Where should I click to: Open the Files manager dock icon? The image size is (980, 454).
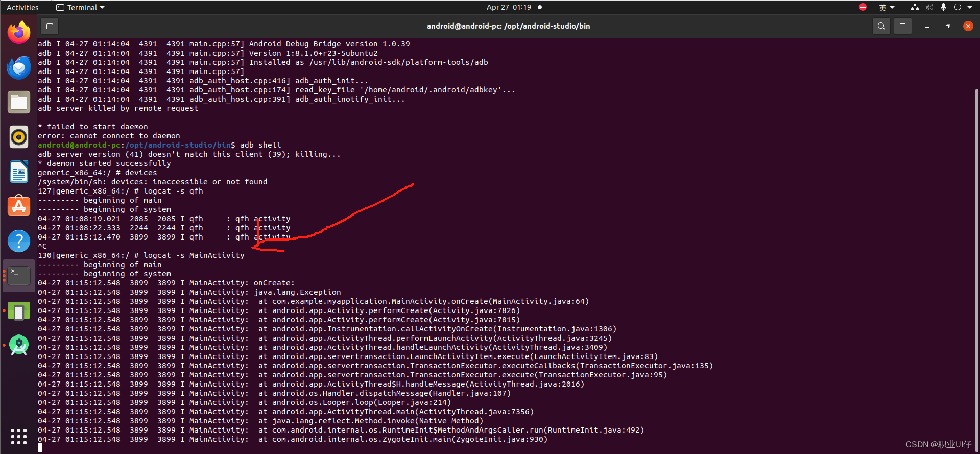pos(19,102)
